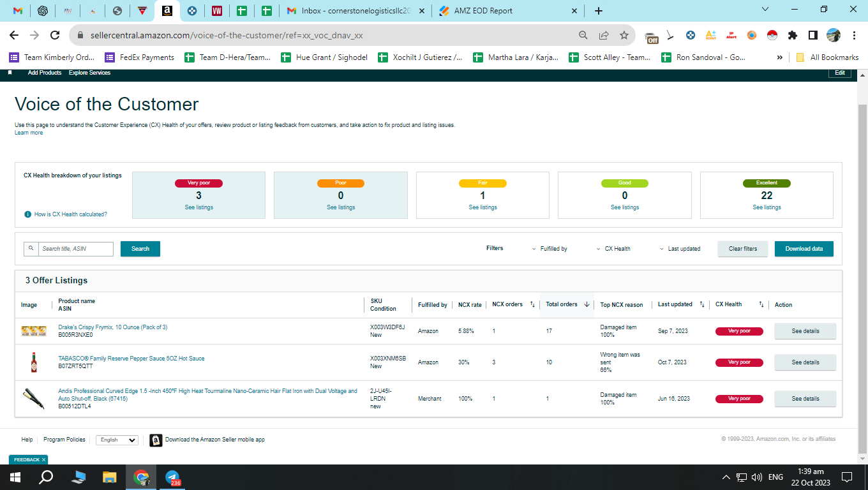Open the Chrome profile avatar

834,35
